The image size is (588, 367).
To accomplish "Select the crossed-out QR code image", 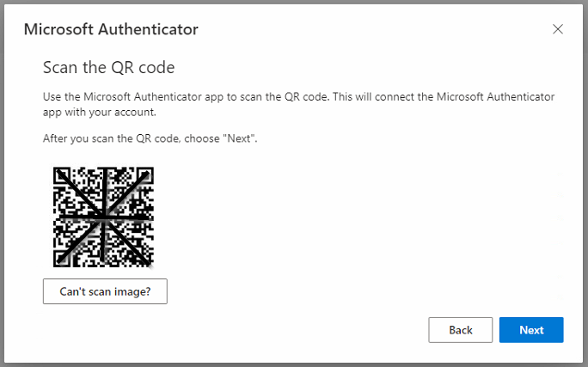I will (103, 217).
